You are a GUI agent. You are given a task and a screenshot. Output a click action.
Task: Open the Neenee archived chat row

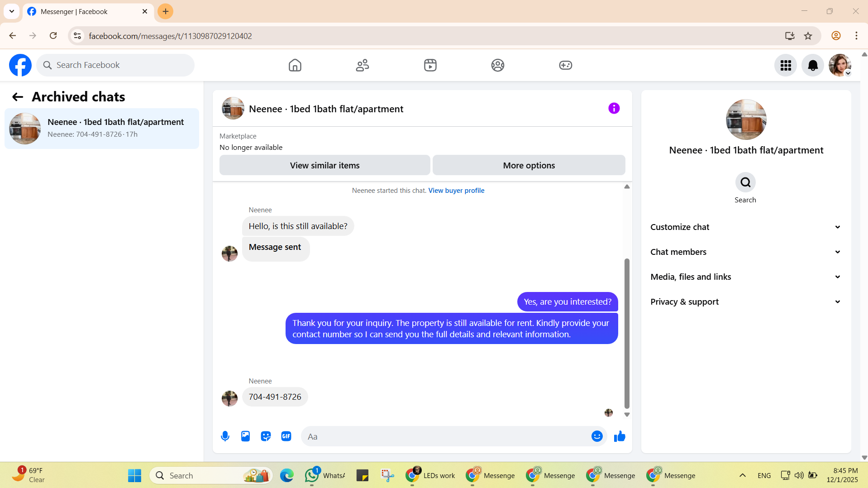tap(102, 129)
